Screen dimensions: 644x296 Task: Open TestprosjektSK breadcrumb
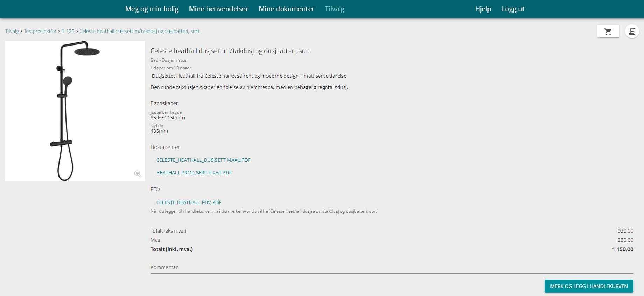[x=40, y=31]
